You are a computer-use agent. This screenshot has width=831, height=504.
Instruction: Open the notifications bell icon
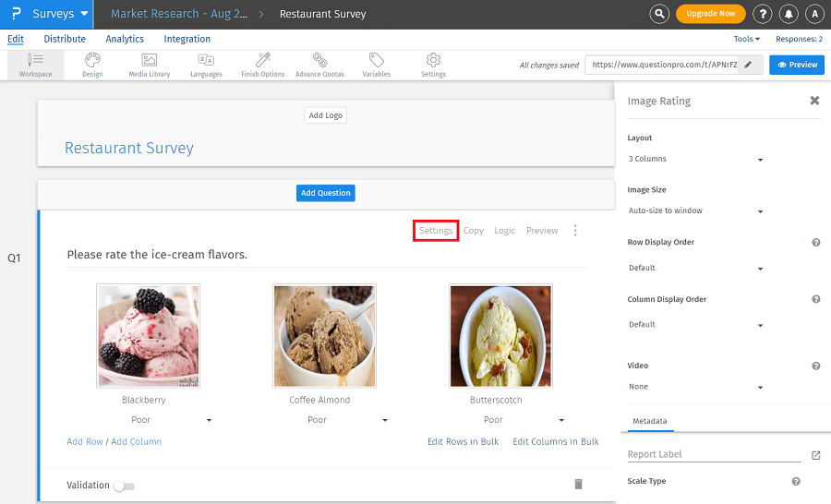tap(789, 14)
